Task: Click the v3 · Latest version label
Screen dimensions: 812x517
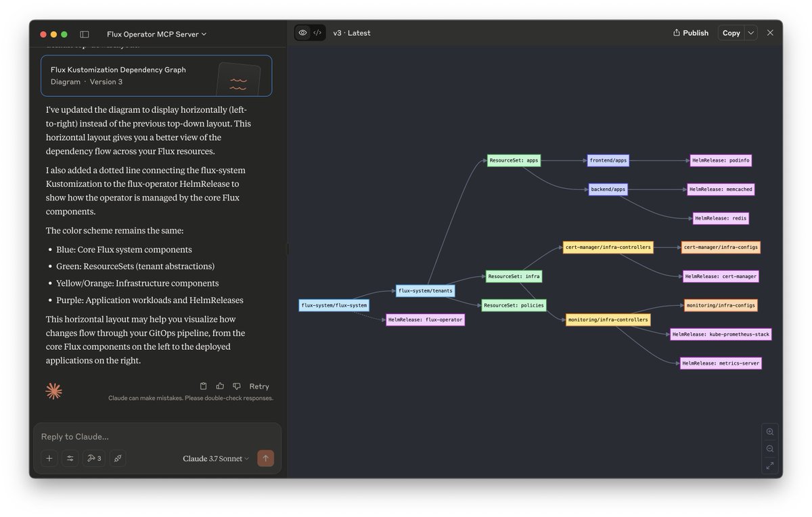Action: coord(352,33)
